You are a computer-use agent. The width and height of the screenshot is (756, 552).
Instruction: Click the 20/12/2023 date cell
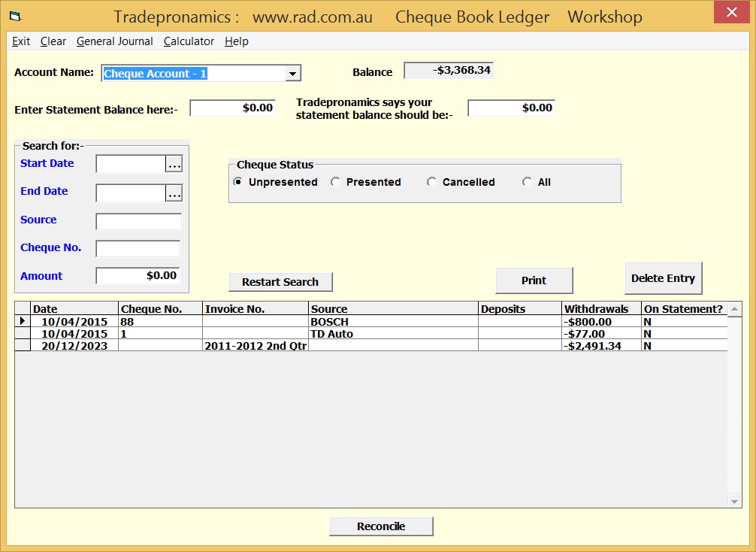[74, 345]
